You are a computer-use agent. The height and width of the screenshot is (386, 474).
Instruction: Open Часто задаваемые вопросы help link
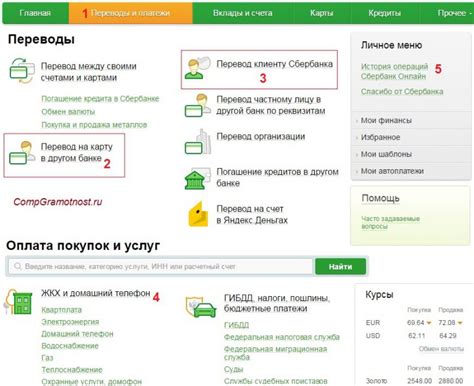(390, 222)
